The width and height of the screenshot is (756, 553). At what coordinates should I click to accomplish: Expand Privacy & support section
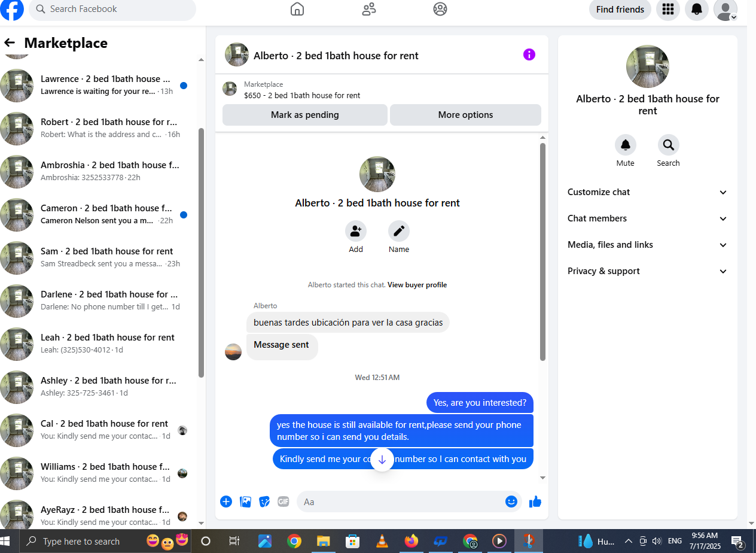(x=648, y=271)
